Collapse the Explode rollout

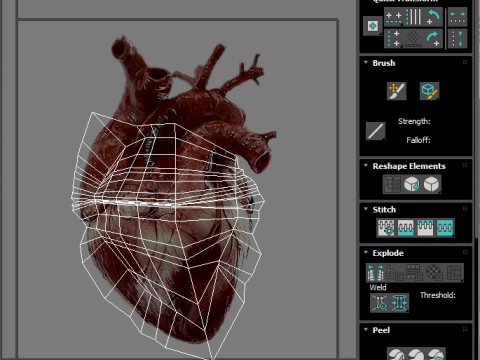point(366,252)
